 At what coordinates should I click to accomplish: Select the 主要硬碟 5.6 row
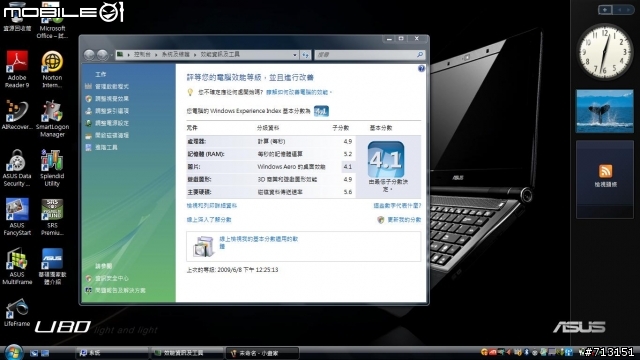click(x=270, y=192)
